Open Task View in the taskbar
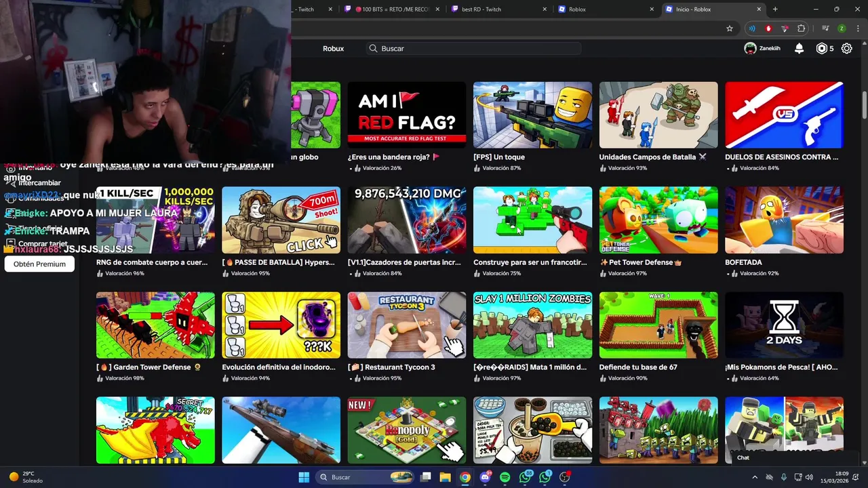Viewport: 868px width, 488px height. click(425, 477)
